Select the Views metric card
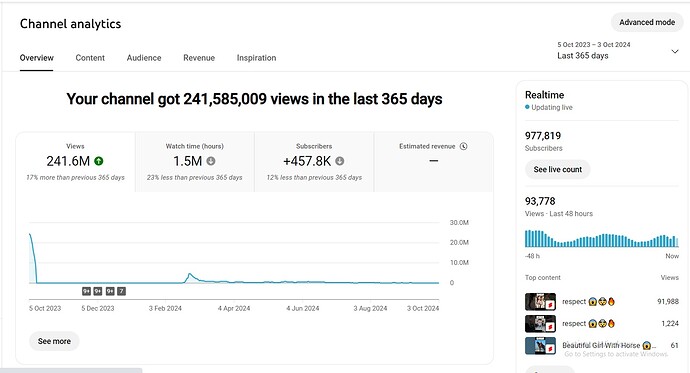Viewport: 690px width, 373px height. (x=75, y=161)
